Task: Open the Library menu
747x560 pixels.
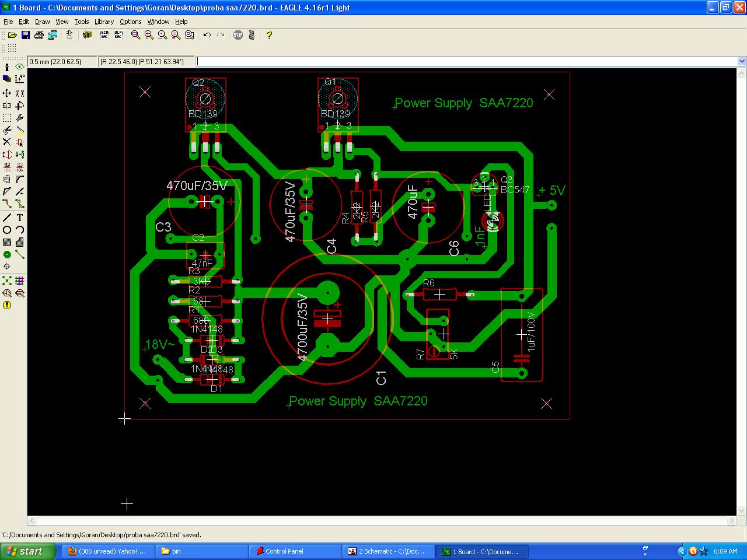Action: [x=104, y=22]
